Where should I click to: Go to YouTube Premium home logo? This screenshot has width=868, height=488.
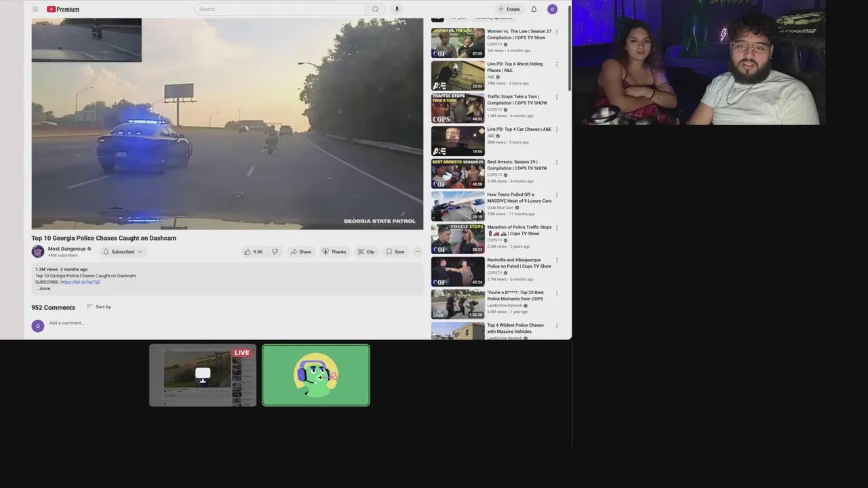pyautogui.click(x=63, y=9)
